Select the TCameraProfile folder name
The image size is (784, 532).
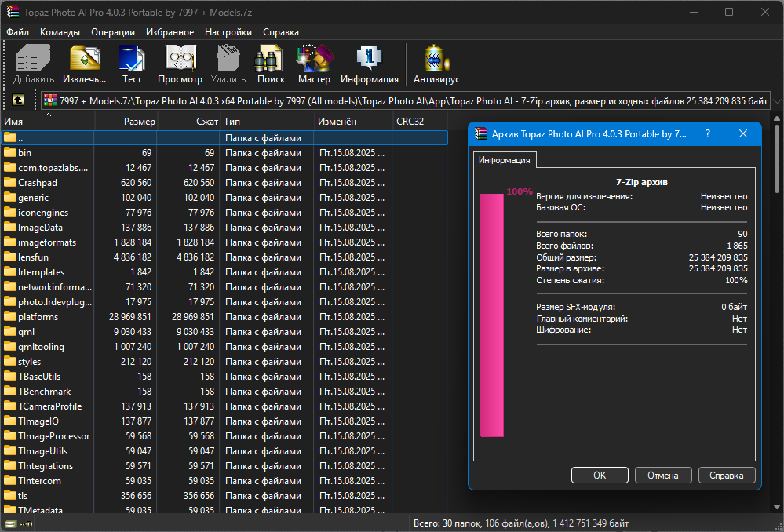point(50,406)
